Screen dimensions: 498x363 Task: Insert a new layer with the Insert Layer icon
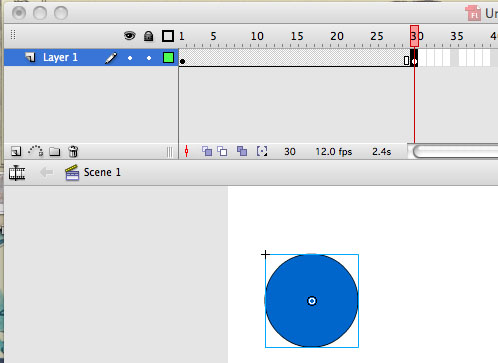[x=16, y=151]
